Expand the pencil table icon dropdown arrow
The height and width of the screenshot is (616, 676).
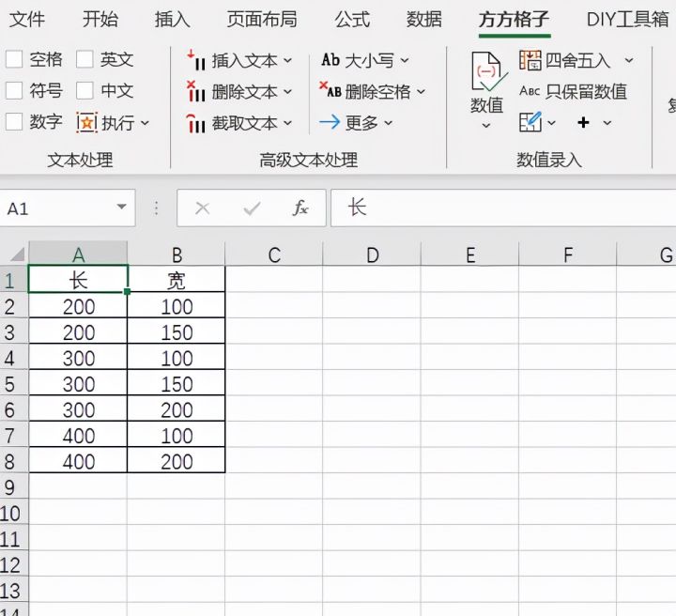click(x=551, y=123)
